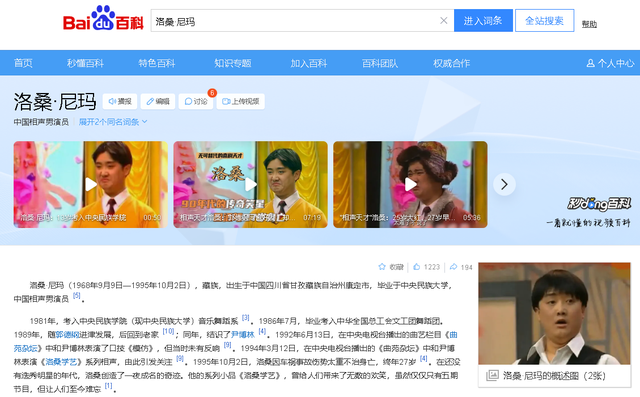
Task: Go to 首页 tab
Action: [x=23, y=63]
